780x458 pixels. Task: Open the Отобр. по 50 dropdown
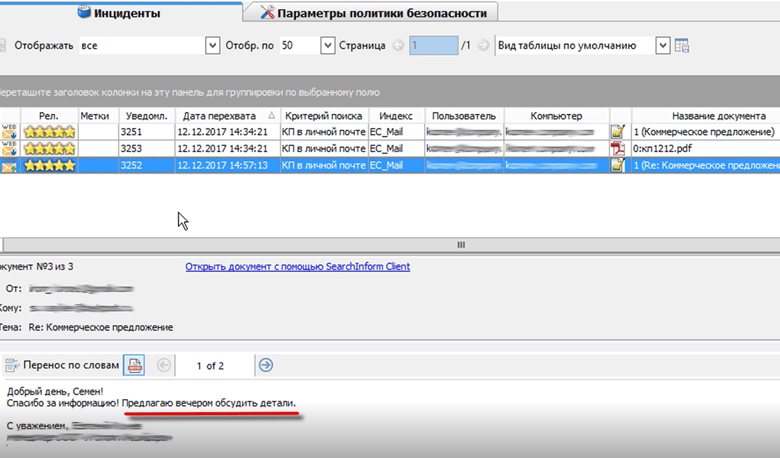click(327, 46)
